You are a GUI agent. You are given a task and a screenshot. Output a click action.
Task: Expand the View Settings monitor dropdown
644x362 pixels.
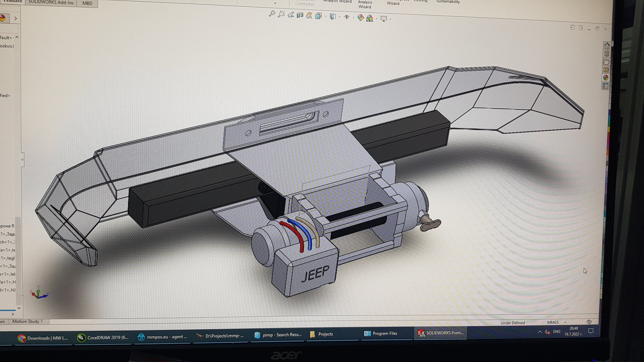(x=391, y=19)
